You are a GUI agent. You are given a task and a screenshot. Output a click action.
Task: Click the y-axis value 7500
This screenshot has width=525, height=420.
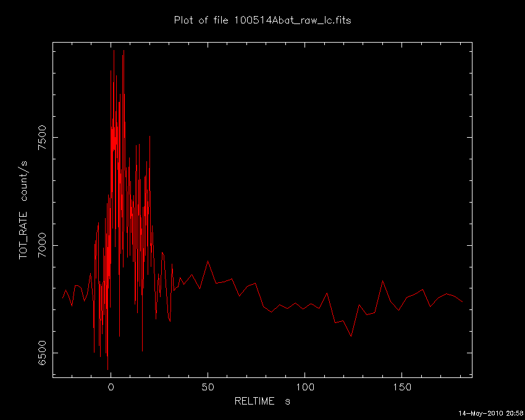(43, 137)
